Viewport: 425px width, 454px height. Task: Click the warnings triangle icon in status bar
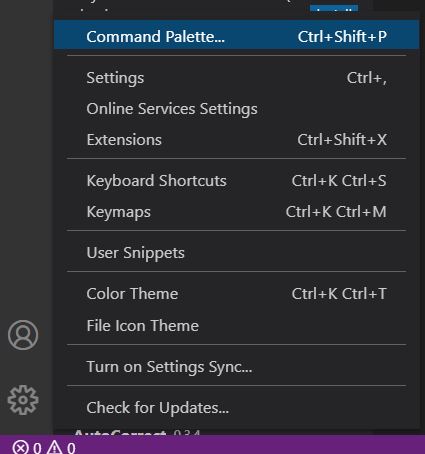(x=54, y=447)
